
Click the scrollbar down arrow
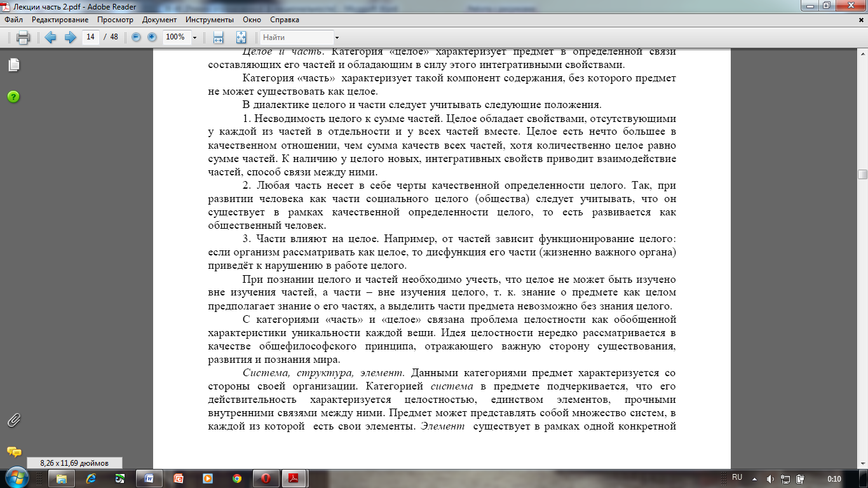click(x=862, y=464)
